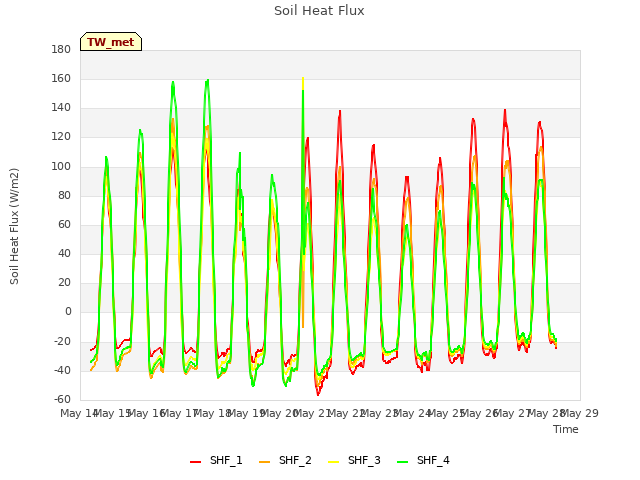Click the 100 y-axis tick label

coord(61,166)
